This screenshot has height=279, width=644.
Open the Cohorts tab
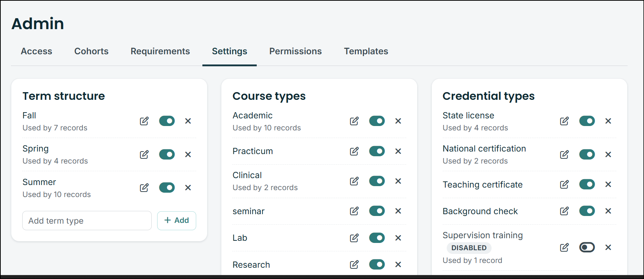(x=92, y=51)
